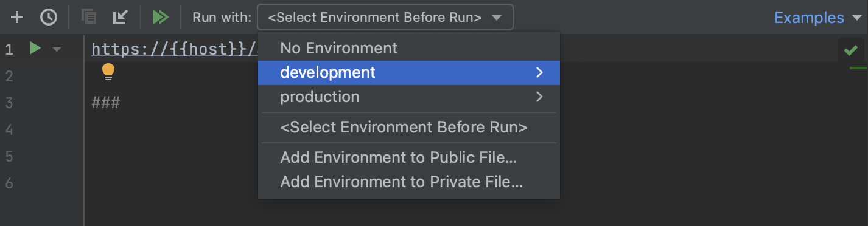The width and height of the screenshot is (868, 226).
Task: Run request using green gutter play icon
Action: pos(35,49)
